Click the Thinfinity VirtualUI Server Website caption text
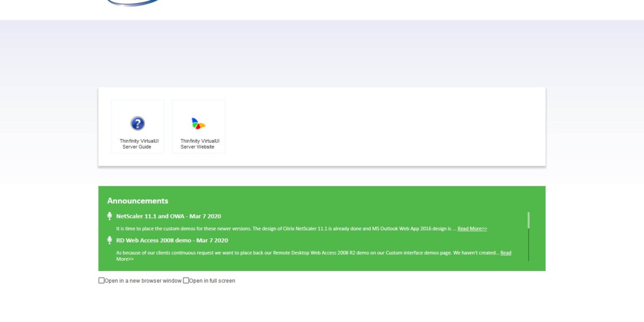The height and width of the screenshot is (322, 644). click(x=198, y=144)
